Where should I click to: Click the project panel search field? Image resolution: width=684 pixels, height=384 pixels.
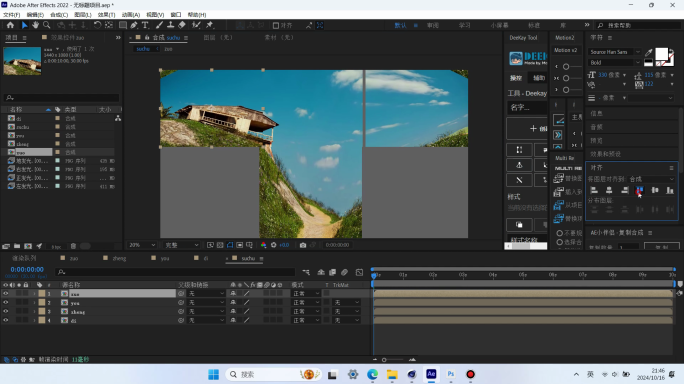(61, 98)
